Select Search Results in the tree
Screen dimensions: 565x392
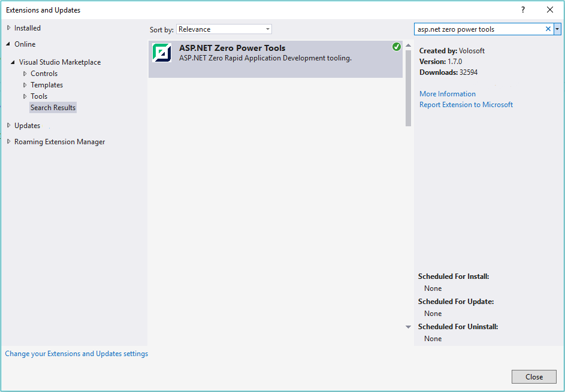pos(53,108)
